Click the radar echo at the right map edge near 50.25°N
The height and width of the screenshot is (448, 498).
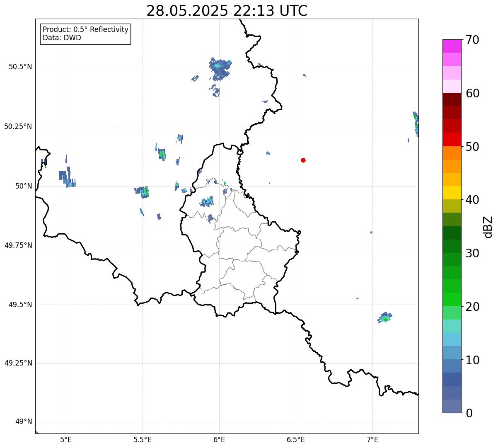click(416, 124)
